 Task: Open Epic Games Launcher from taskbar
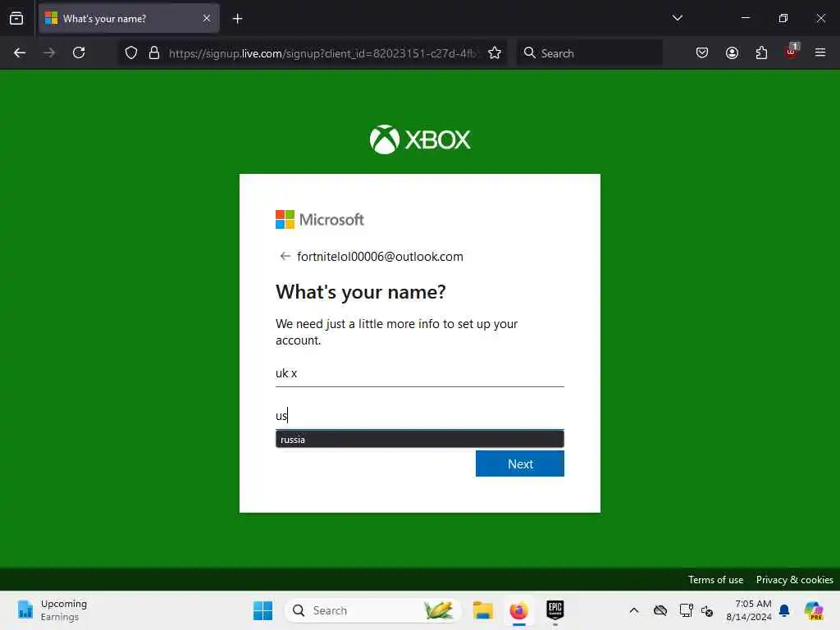point(555,610)
